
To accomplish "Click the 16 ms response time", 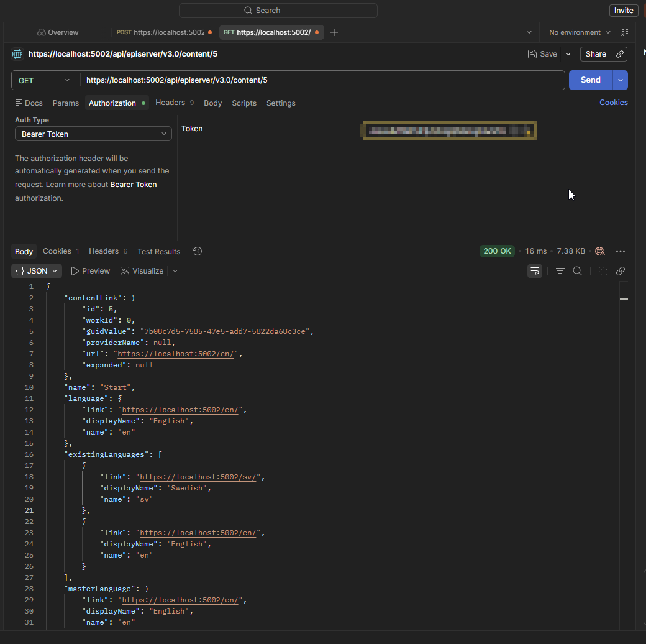I will [x=535, y=251].
